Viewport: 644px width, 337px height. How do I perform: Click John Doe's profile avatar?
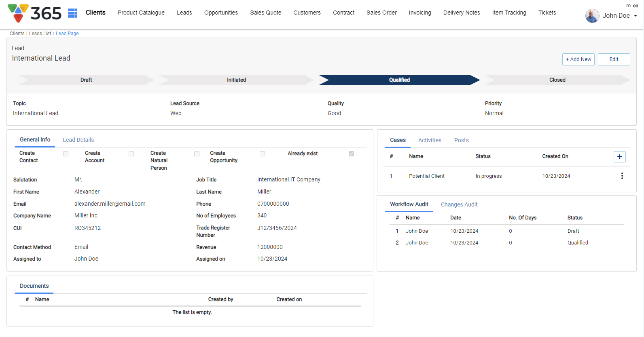[x=592, y=16]
